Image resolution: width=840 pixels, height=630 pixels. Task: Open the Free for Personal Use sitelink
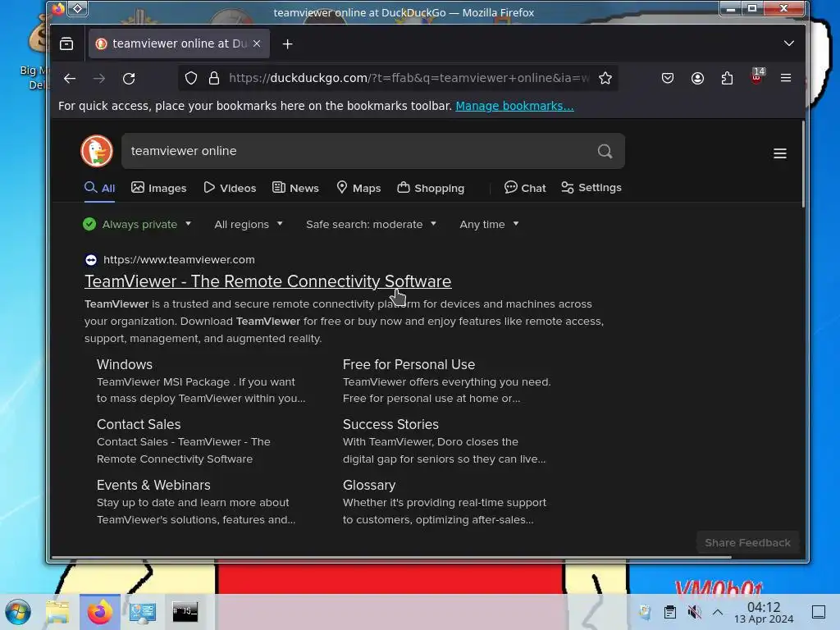point(409,365)
